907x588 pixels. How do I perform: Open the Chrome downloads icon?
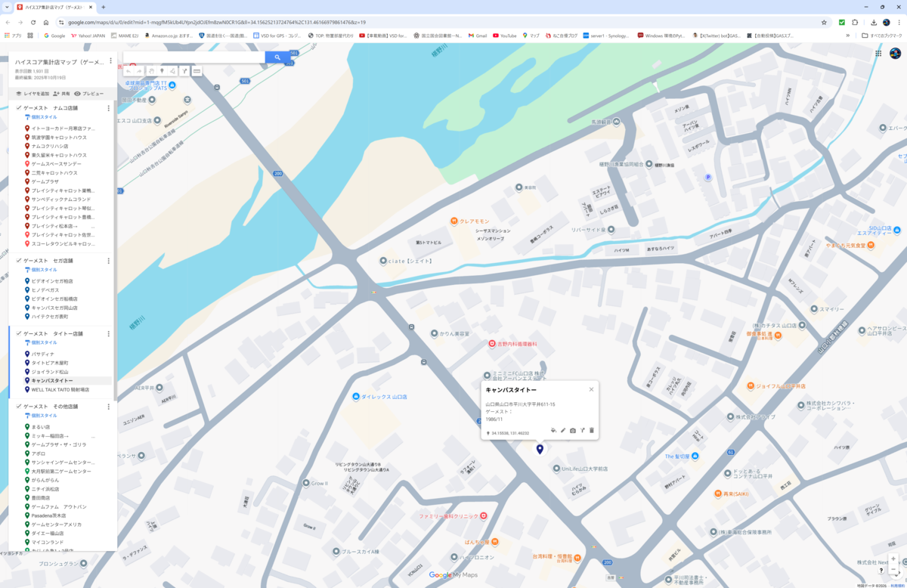point(873,22)
